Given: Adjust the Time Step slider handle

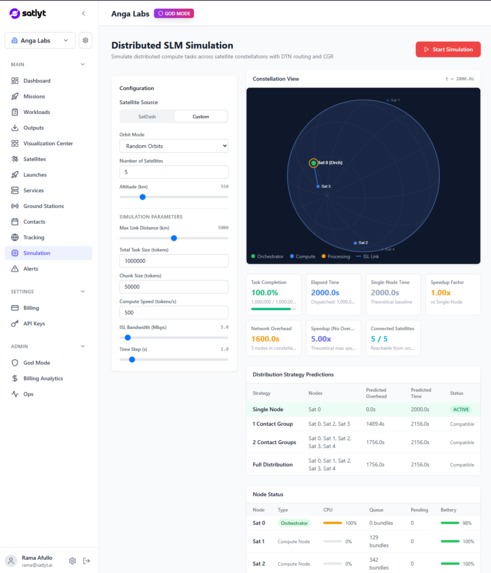Looking at the screenshot, I should coord(132,360).
